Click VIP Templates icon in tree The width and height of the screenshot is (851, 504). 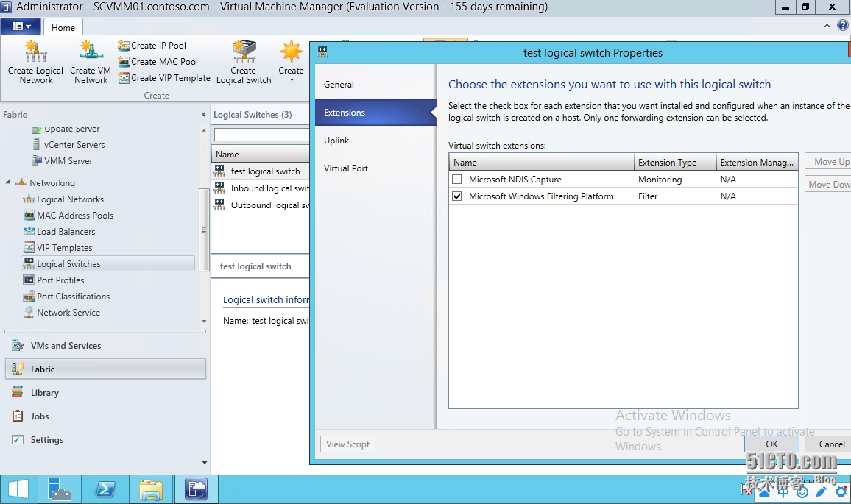tap(29, 247)
